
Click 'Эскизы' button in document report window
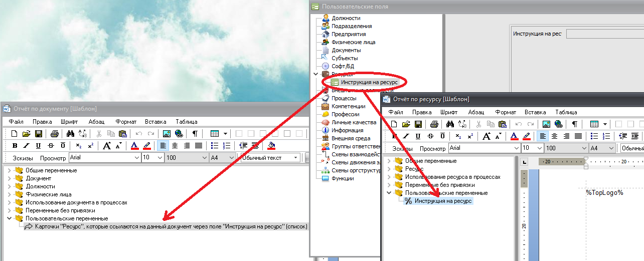click(x=23, y=158)
